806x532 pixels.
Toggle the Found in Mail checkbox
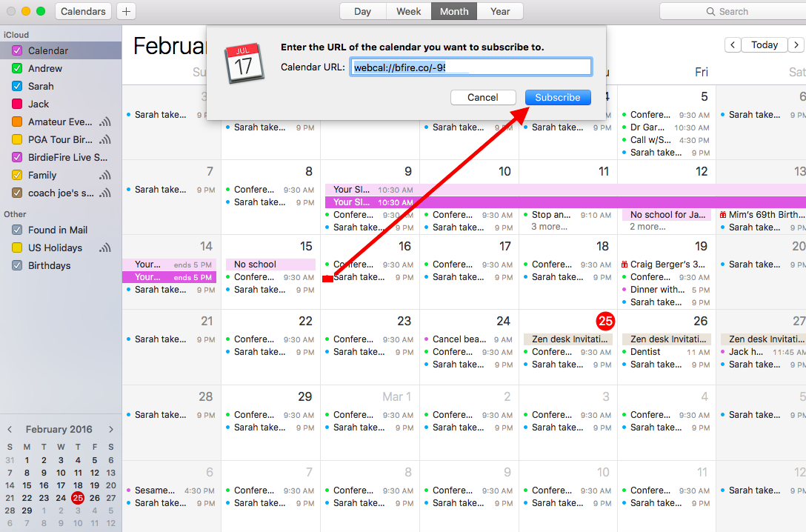pyautogui.click(x=17, y=230)
